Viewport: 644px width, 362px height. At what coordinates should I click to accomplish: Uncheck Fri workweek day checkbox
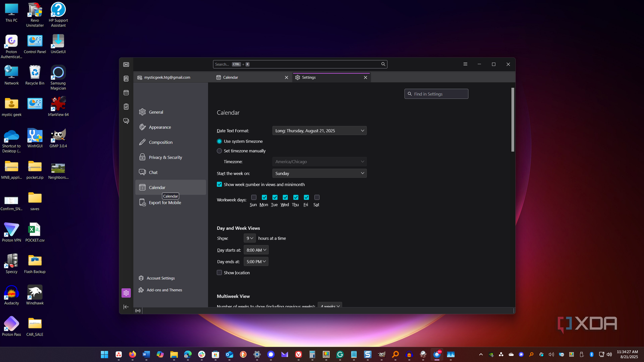[306, 197]
